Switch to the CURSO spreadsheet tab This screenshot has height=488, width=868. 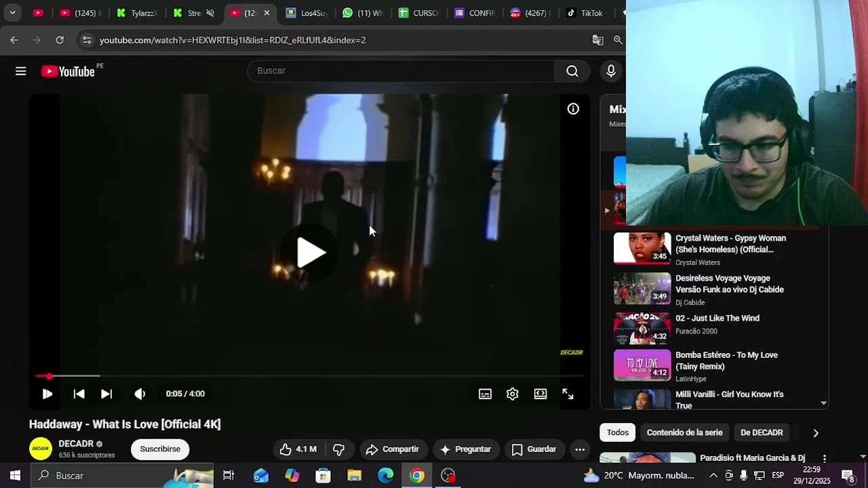click(x=419, y=13)
